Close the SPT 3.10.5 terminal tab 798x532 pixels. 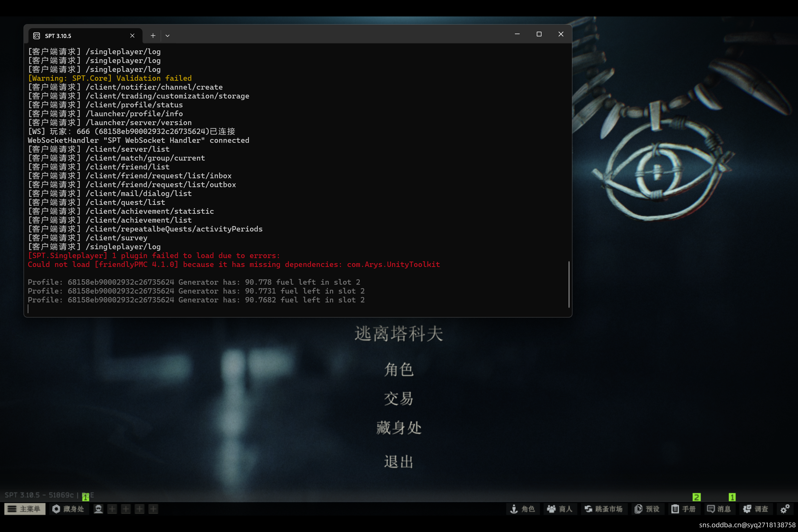(x=132, y=35)
